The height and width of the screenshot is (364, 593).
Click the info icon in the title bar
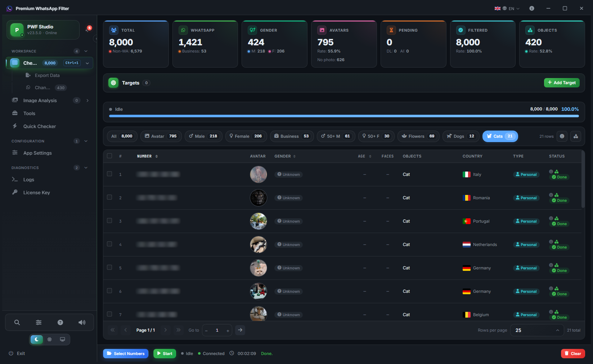click(x=532, y=8)
